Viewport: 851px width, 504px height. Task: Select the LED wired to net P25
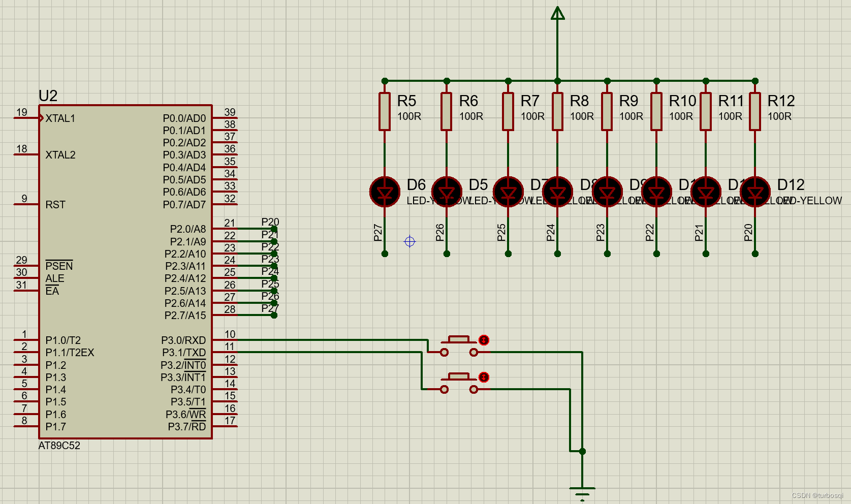(508, 192)
